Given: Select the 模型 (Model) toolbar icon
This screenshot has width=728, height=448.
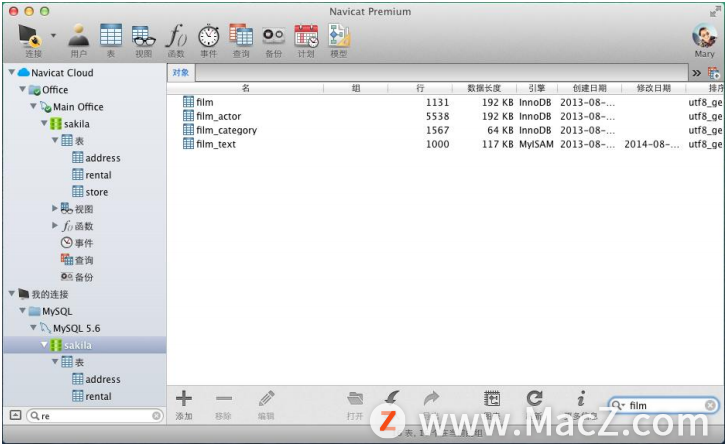Looking at the screenshot, I should pos(339,36).
